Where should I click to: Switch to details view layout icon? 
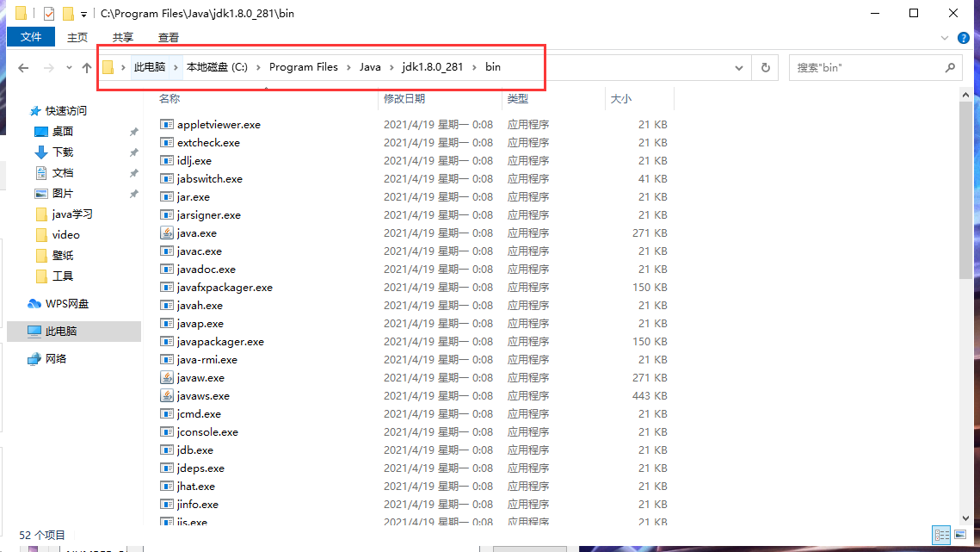click(941, 535)
